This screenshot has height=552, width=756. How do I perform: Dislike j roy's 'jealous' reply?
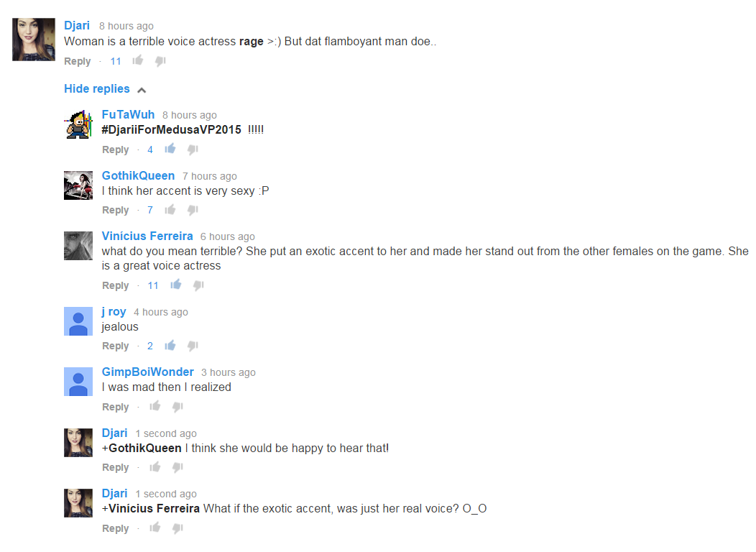click(193, 346)
